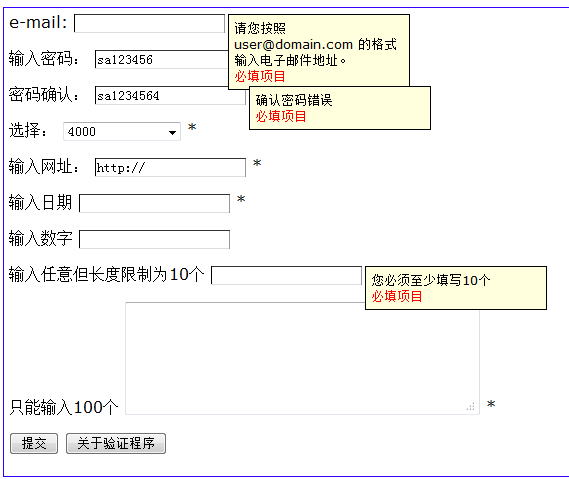Click the 提交 submit button

tap(34, 443)
